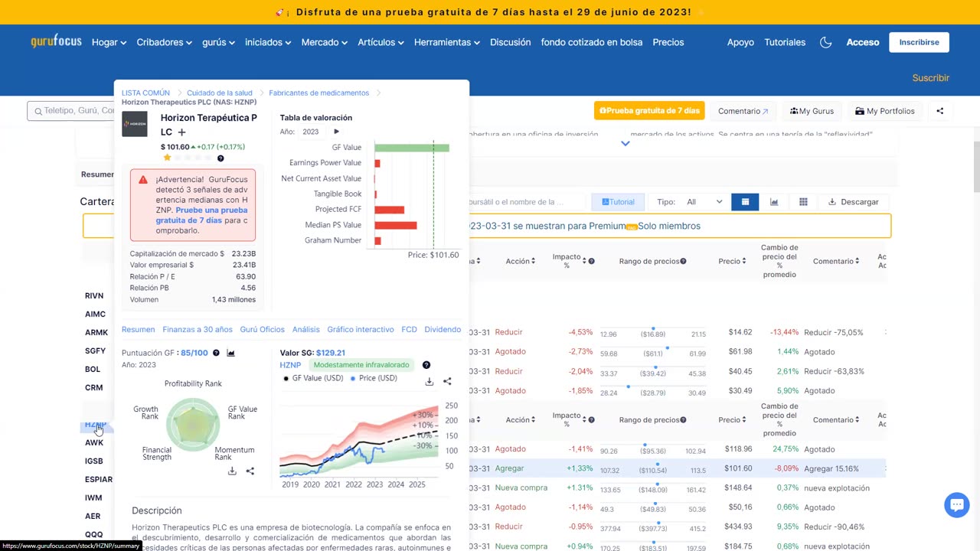The image size is (980, 551).
Task: Open the GF Score chart icon
Action: [x=230, y=353]
